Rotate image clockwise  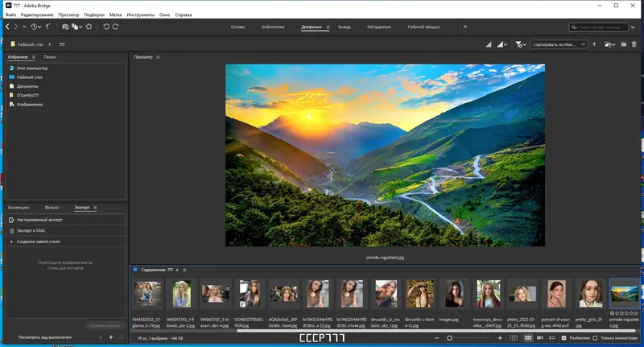pos(115,27)
